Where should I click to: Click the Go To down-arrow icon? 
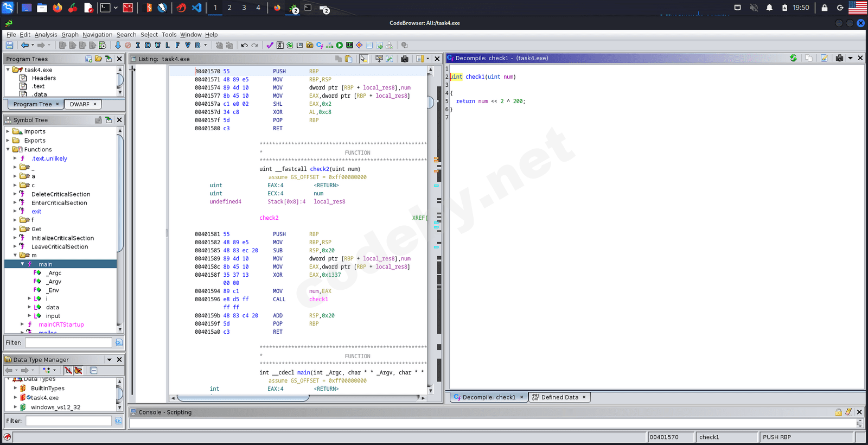pyautogui.click(x=118, y=46)
